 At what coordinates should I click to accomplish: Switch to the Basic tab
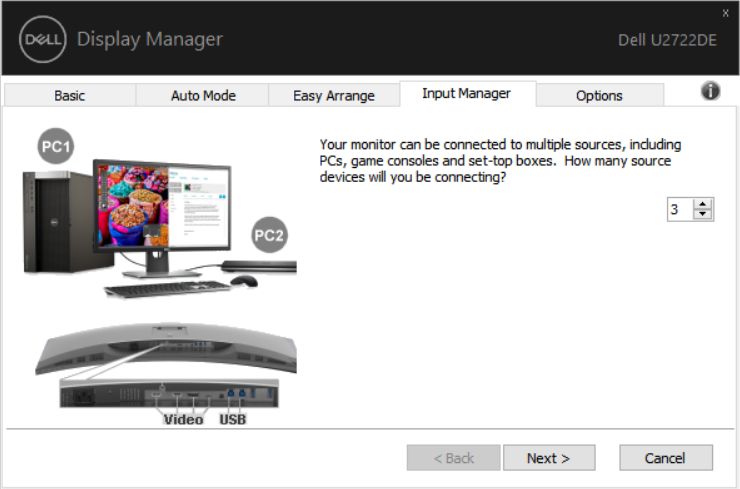pos(69,96)
